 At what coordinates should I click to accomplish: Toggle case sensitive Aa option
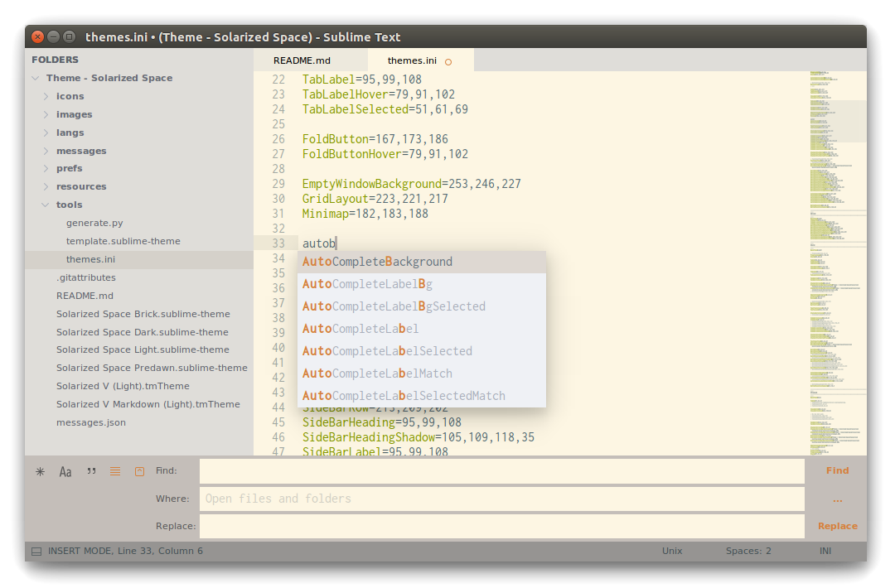[65, 472]
